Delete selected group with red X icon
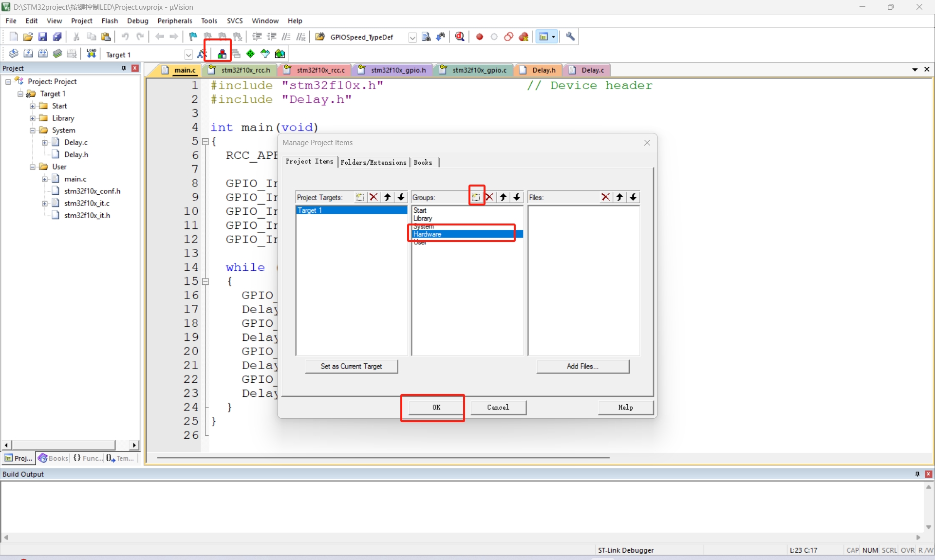The width and height of the screenshot is (935, 560). [489, 197]
